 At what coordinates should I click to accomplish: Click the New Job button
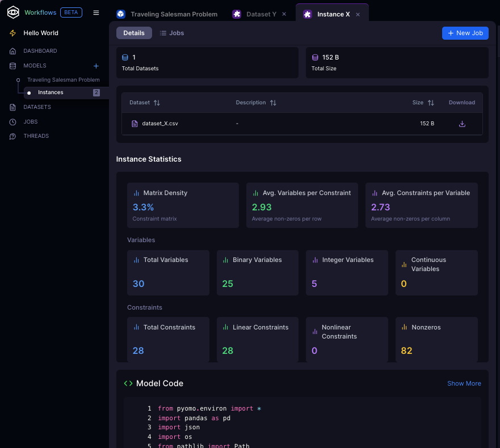[465, 33]
